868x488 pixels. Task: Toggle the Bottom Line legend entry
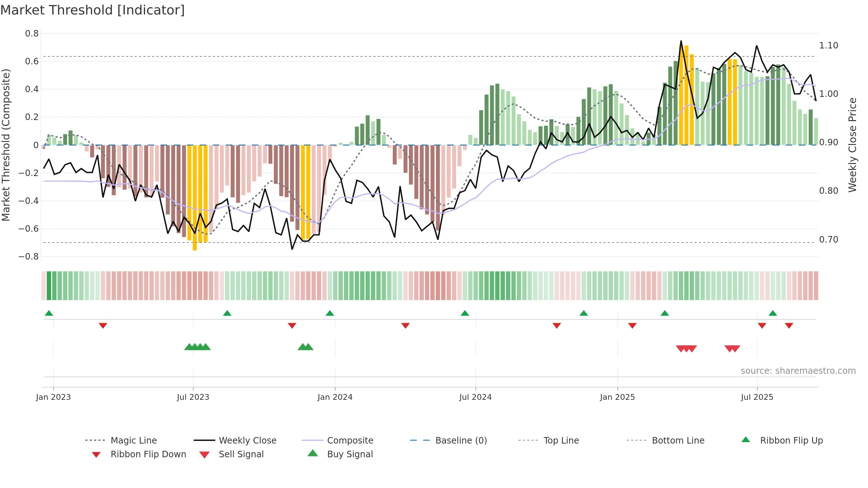pyautogui.click(x=665, y=440)
